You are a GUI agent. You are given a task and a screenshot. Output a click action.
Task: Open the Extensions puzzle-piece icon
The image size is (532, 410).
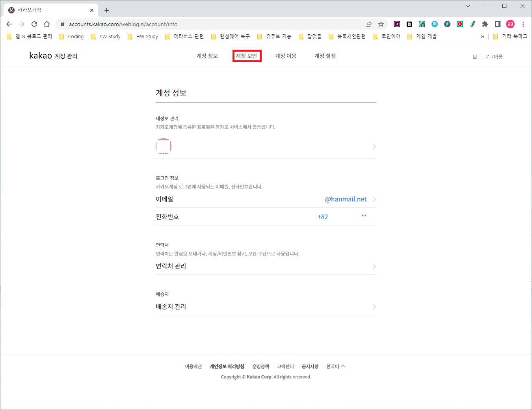click(x=485, y=24)
